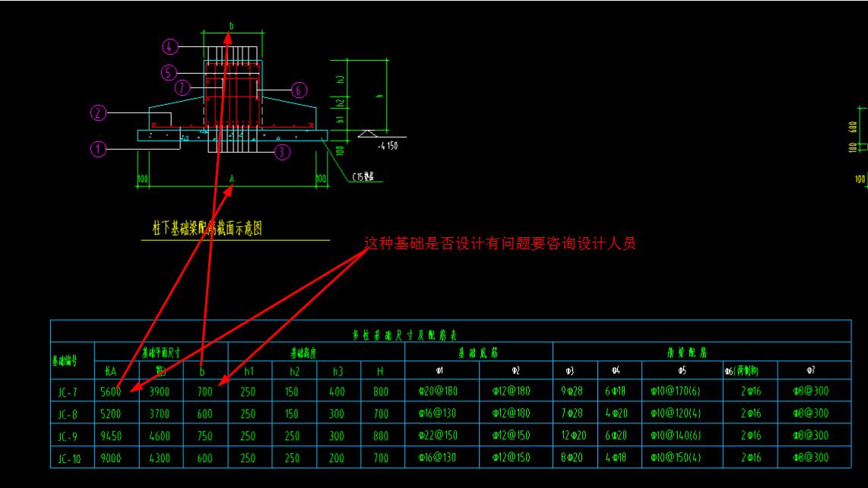Click the 长A column header
This screenshot has width=868, height=488.
tap(110, 371)
